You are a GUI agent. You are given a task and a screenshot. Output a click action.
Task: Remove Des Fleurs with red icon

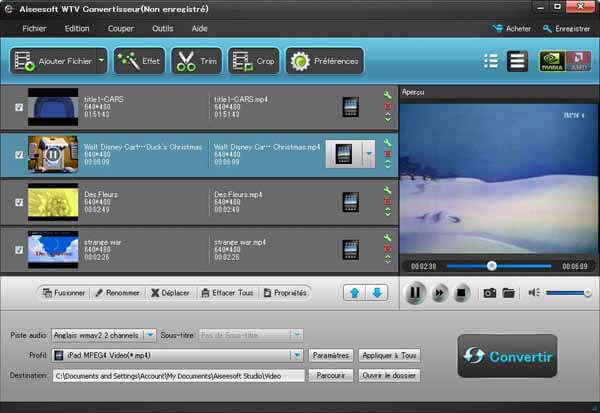click(388, 201)
